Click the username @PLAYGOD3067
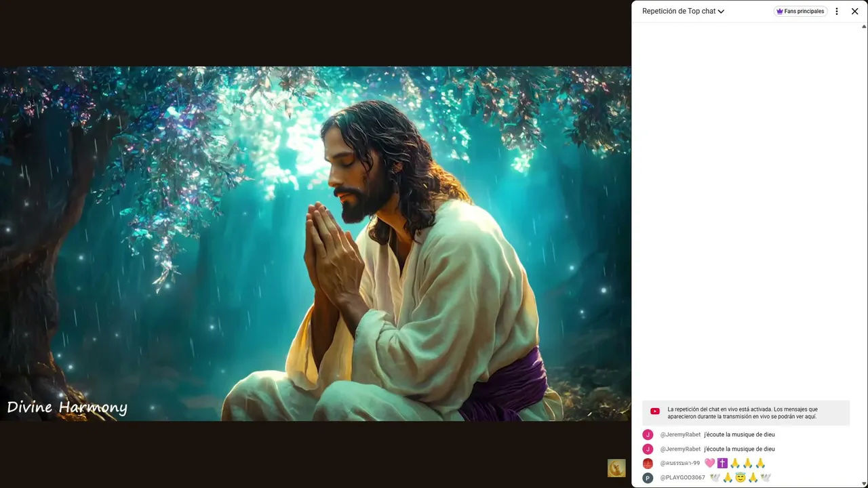868x488 pixels. 683,478
